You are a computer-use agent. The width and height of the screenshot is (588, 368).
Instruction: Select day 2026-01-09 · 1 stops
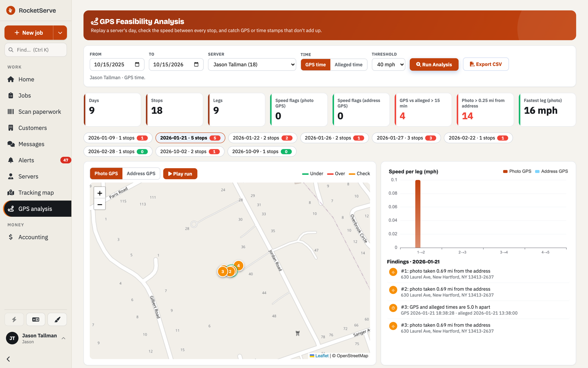tap(118, 138)
